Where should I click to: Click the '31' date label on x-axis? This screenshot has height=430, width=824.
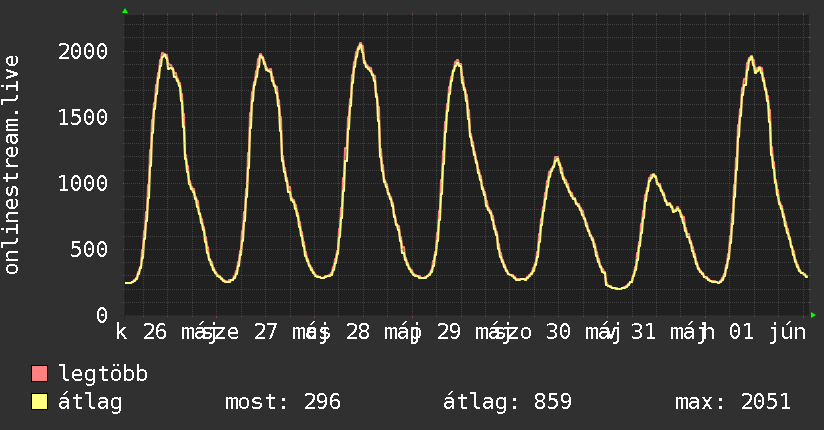click(x=643, y=332)
